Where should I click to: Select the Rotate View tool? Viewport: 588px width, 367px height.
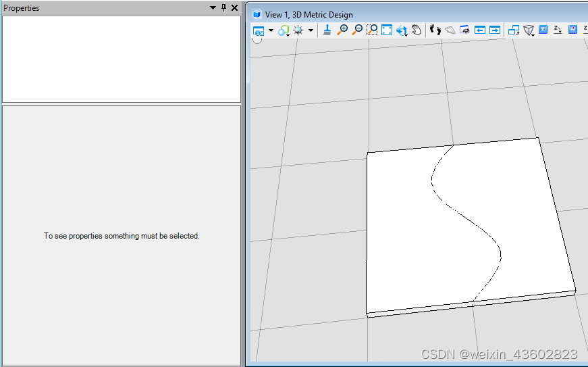402,30
